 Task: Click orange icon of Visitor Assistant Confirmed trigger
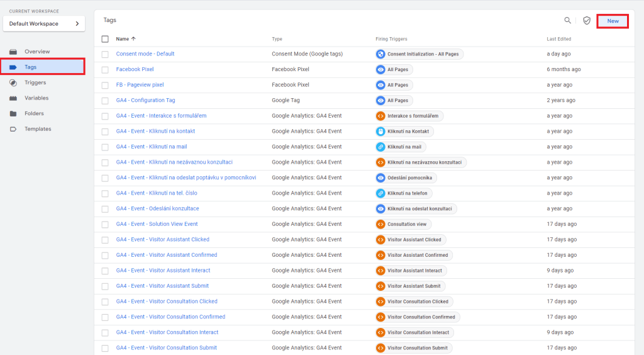click(x=380, y=255)
